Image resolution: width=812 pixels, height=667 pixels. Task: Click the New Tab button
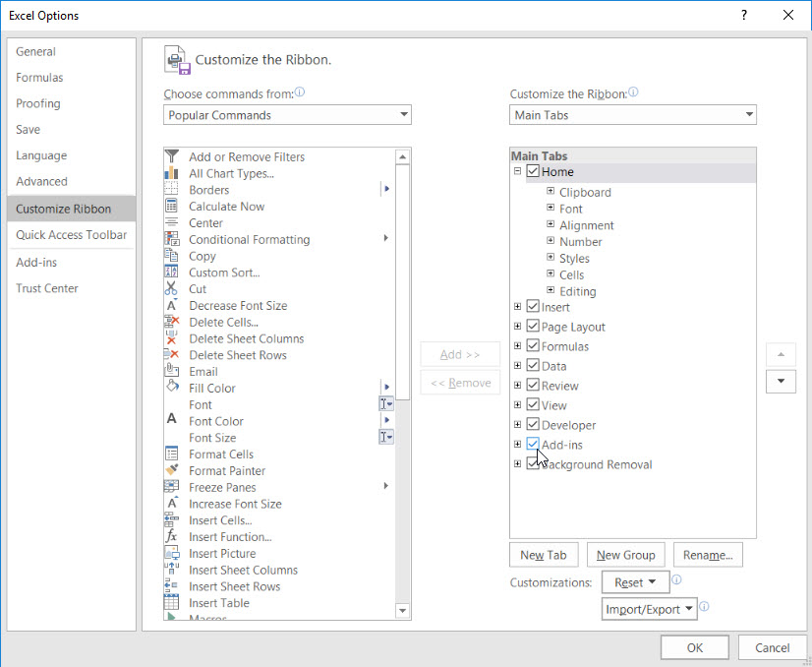pos(544,555)
